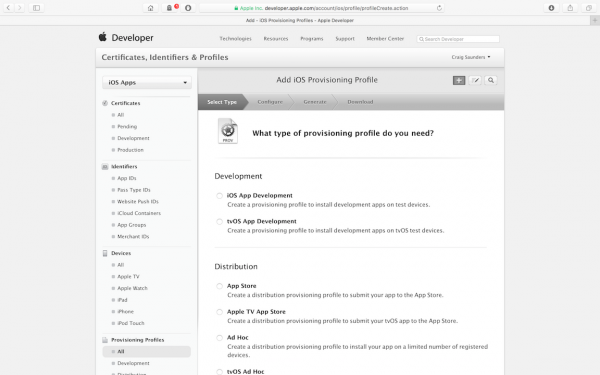Open the home page icon in the toolbar
Viewport: 600px width, 375px height.
click(150, 8)
